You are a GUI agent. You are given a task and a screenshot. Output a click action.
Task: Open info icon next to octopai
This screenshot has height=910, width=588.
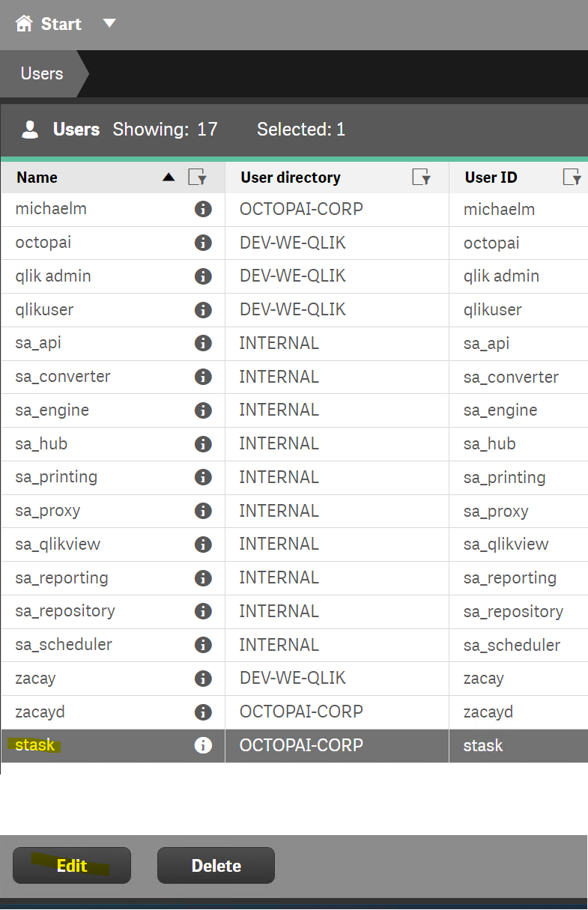(203, 243)
